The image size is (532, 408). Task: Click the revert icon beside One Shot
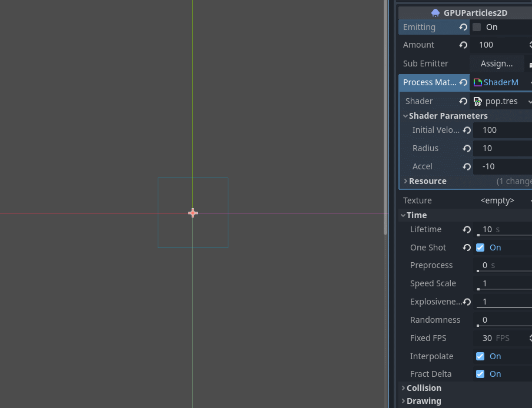467,247
